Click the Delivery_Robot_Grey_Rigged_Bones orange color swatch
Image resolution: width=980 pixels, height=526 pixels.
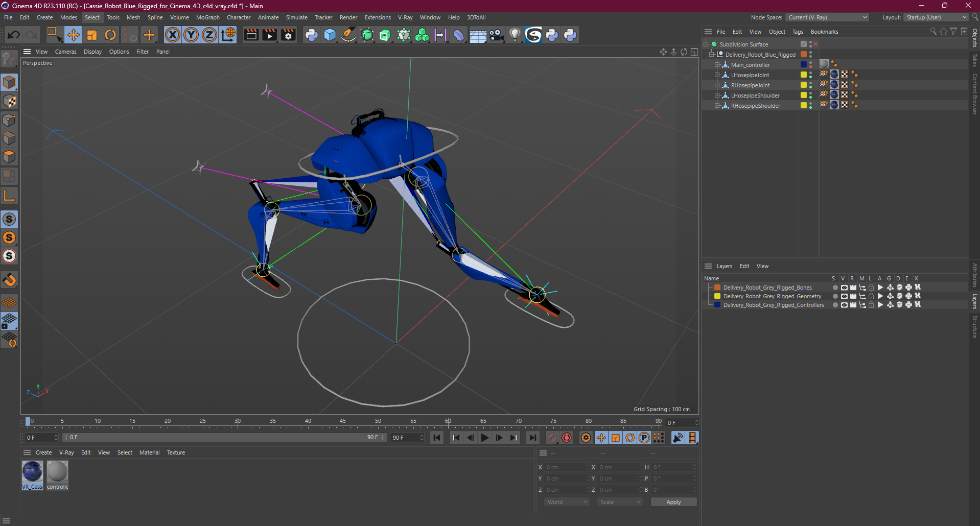[717, 288]
